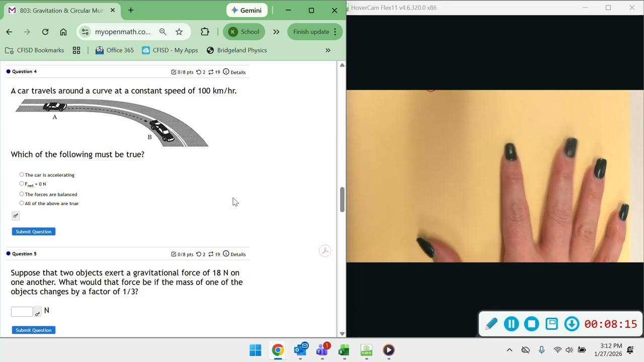Pause the HoverCam recording
This screenshot has width=644, height=362.
click(511, 324)
